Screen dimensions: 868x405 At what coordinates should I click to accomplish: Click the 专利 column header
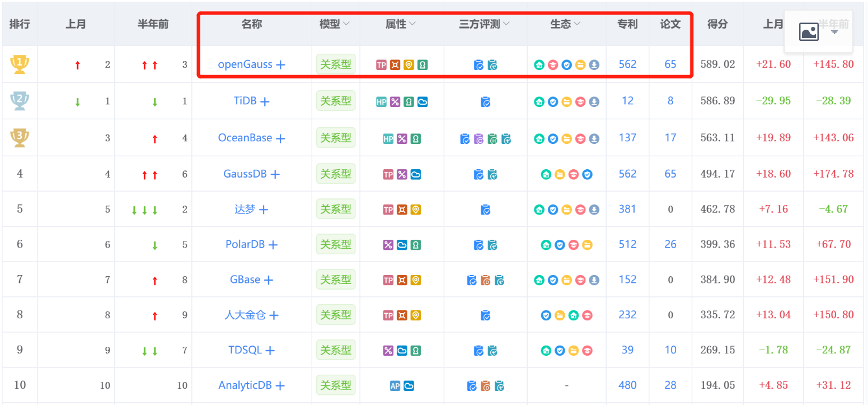627,24
